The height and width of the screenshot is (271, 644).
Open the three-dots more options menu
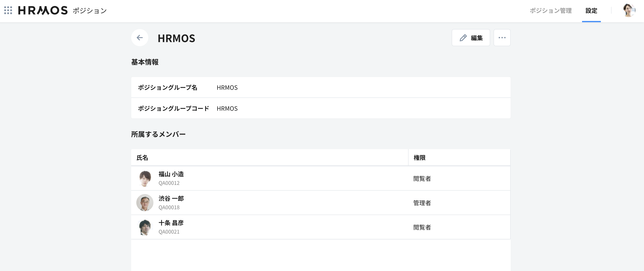click(502, 38)
